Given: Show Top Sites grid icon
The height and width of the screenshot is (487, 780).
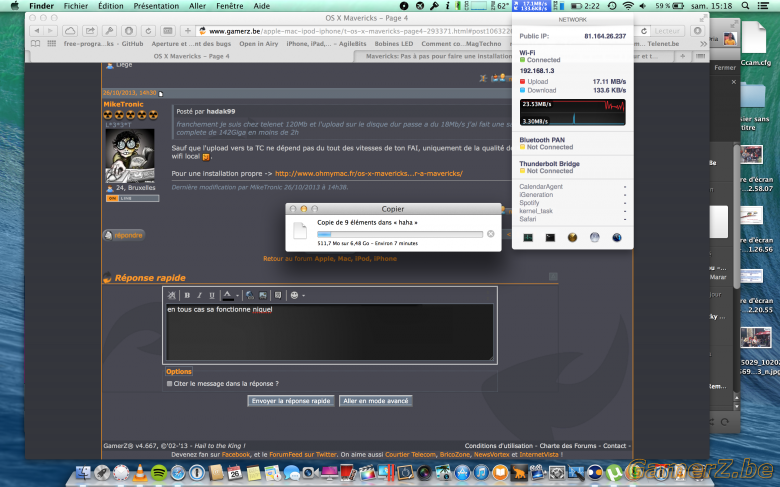Looking at the screenshot, I should pyautogui.click(x=51, y=44).
